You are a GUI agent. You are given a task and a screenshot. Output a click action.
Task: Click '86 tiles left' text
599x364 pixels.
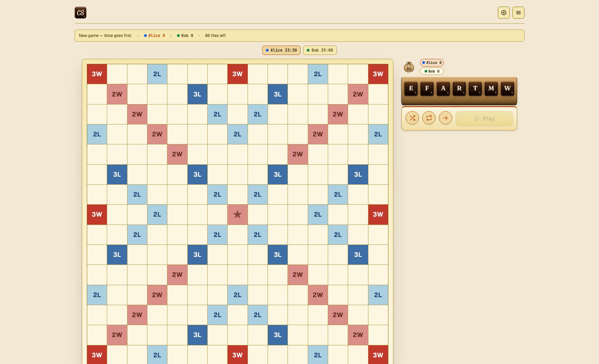pyautogui.click(x=215, y=36)
